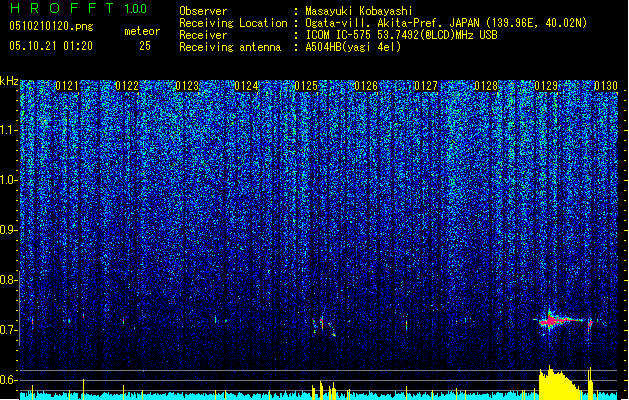629x400 pixels.
Task: Select the meteor count value 25
Action: (145, 46)
